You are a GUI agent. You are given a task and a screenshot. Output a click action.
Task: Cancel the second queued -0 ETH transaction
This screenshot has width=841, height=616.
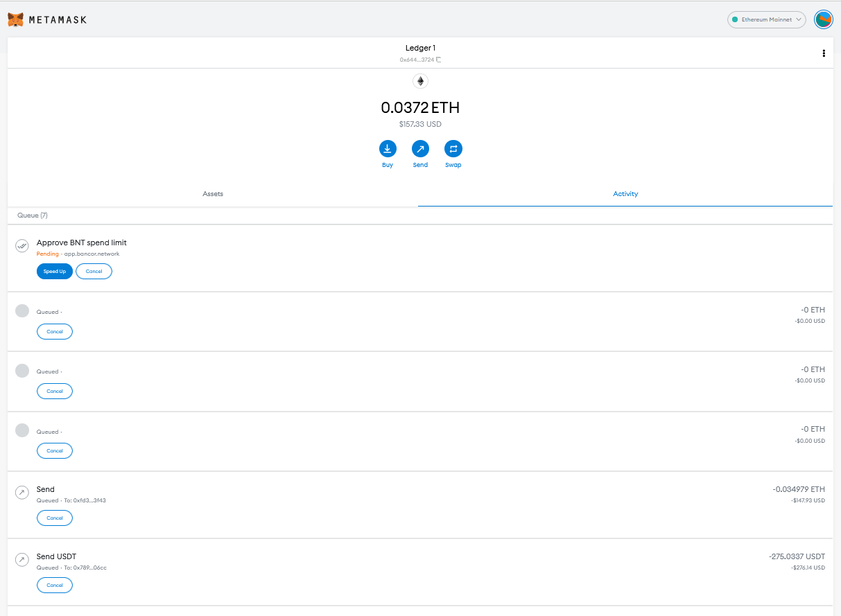coord(55,391)
